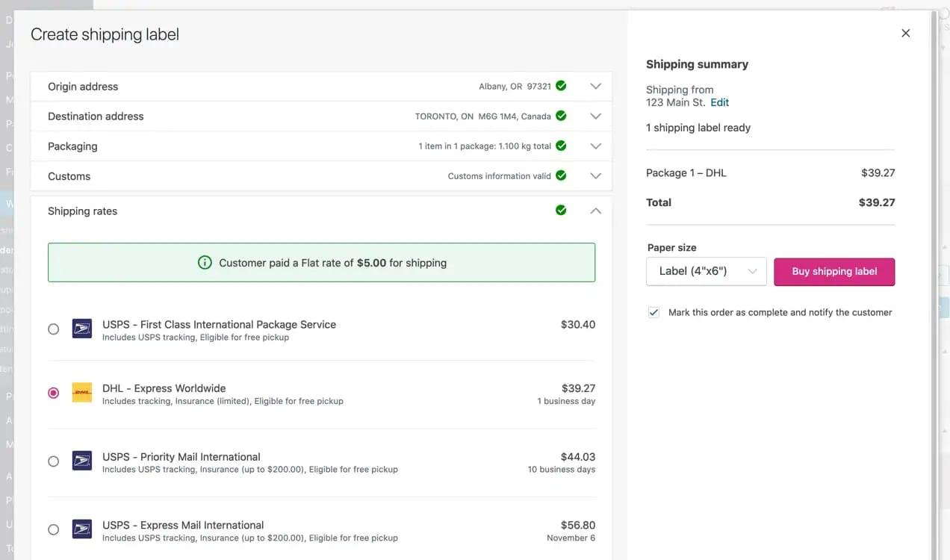Screen dimensions: 950x560
Task: Click the USPS logo beside First Class International
Action: tap(82, 328)
